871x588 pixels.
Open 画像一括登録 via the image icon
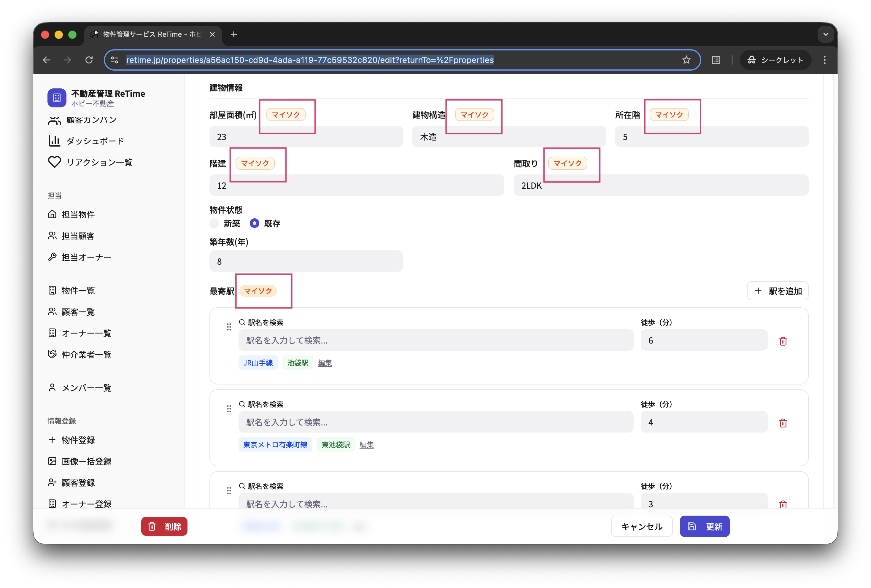point(52,461)
